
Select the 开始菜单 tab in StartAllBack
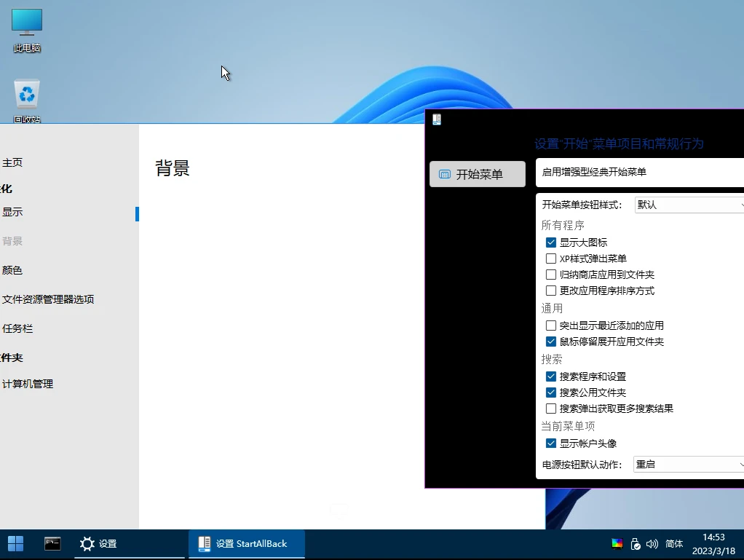click(478, 174)
